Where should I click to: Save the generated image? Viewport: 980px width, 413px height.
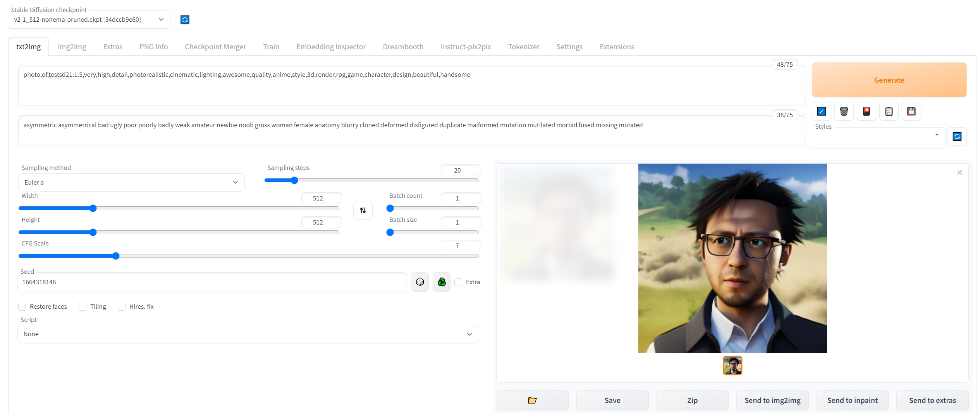(612, 400)
